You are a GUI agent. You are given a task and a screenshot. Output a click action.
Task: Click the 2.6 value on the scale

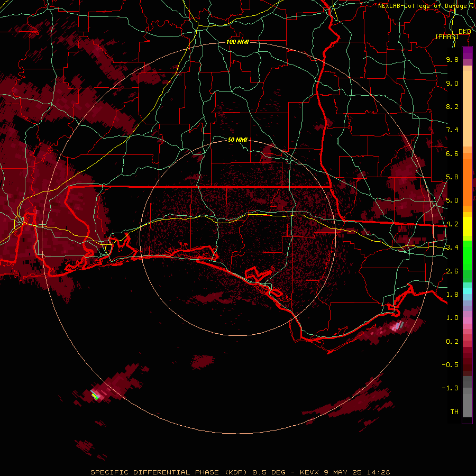pyautogui.click(x=452, y=271)
